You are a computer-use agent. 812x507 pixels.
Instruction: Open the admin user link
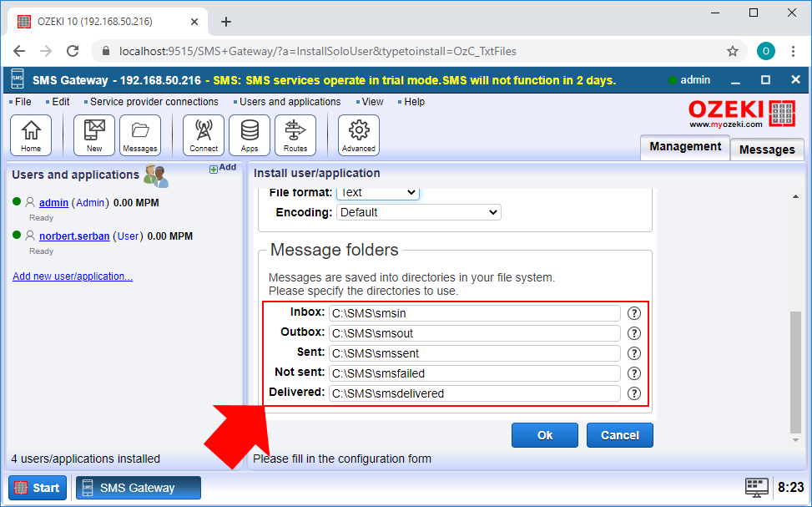pyautogui.click(x=54, y=203)
